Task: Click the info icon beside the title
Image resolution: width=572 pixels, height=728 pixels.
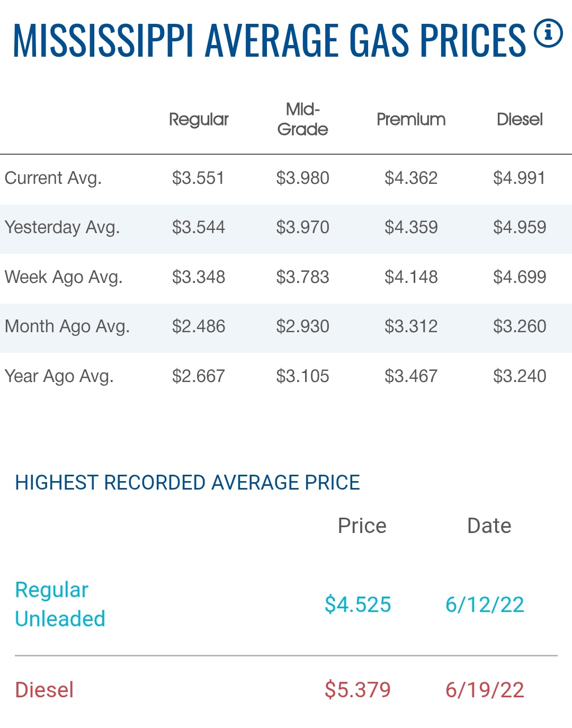Action: (x=548, y=33)
